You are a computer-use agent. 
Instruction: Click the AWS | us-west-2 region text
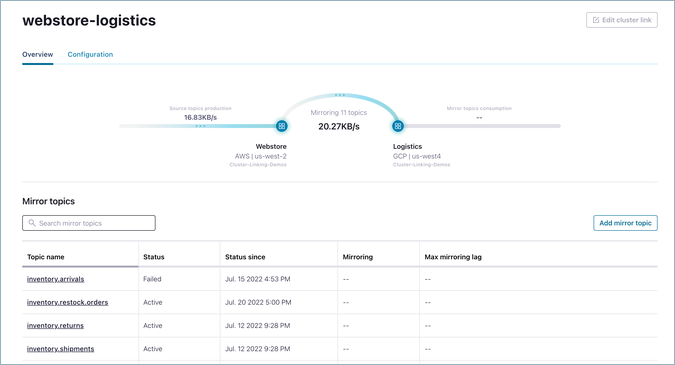[x=260, y=156]
